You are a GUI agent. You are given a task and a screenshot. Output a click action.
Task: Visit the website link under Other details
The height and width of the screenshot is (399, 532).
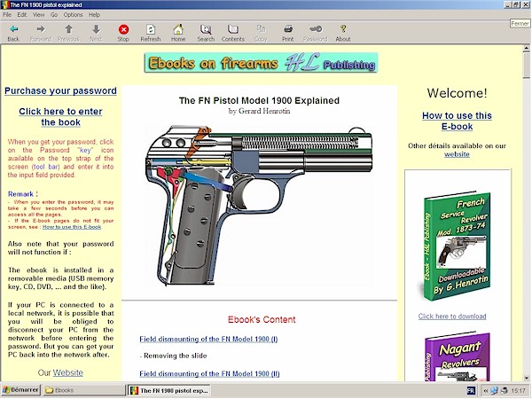tap(457, 154)
